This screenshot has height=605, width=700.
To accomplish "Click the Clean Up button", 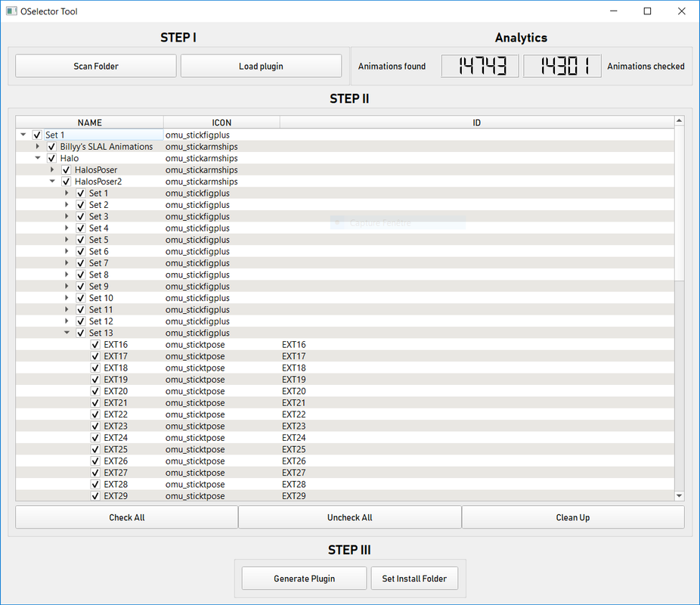I will point(572,517).
